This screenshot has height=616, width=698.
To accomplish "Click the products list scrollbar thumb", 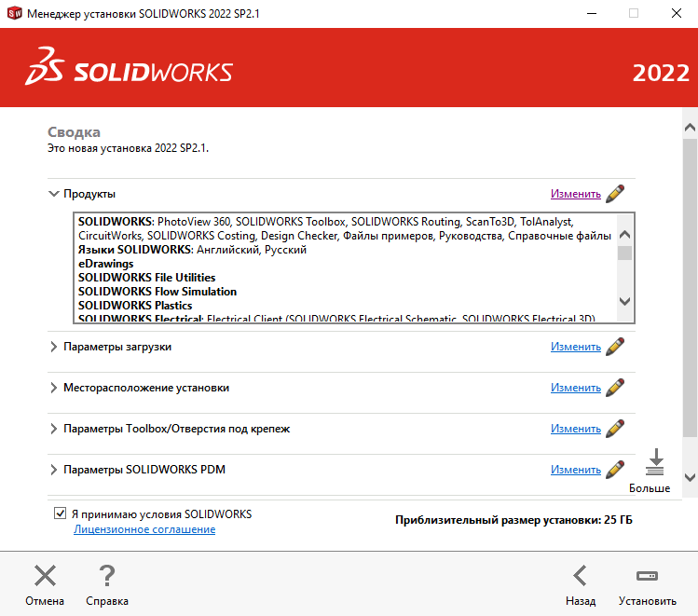I will [x=625, y=253].
